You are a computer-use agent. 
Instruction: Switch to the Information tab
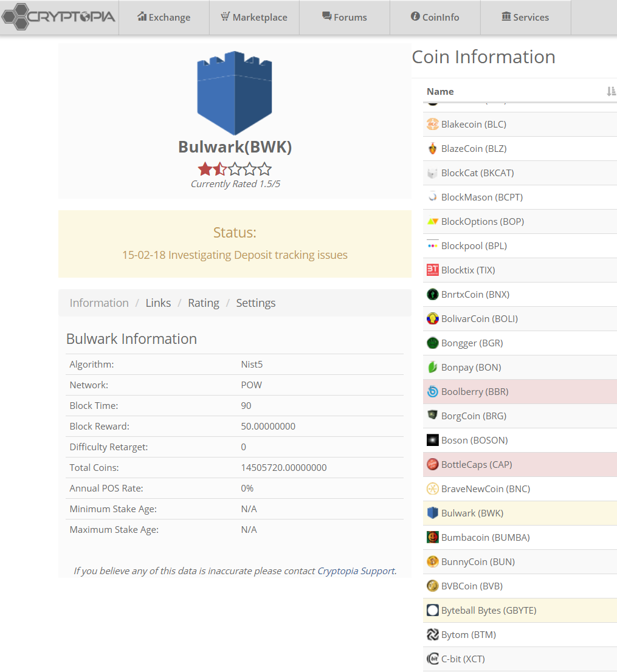99,303
